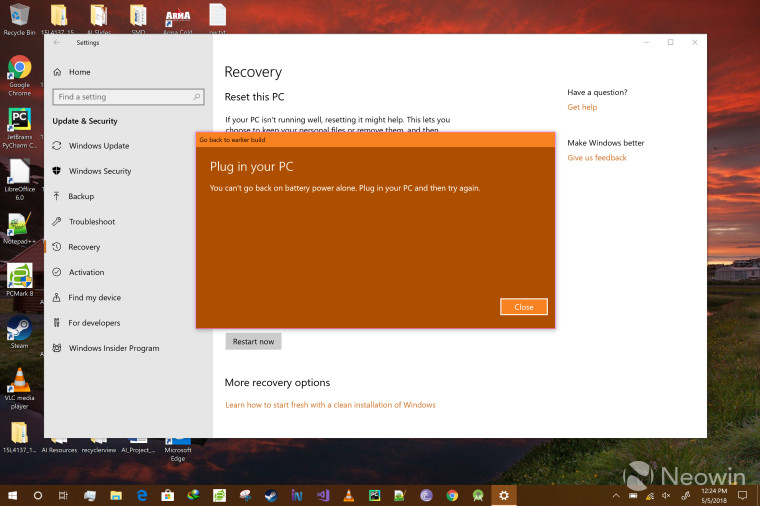Image resolution: width=760 pixels, height=506 pixels.
Task: Open PyCharm from the taskbar
Action: 375,495
